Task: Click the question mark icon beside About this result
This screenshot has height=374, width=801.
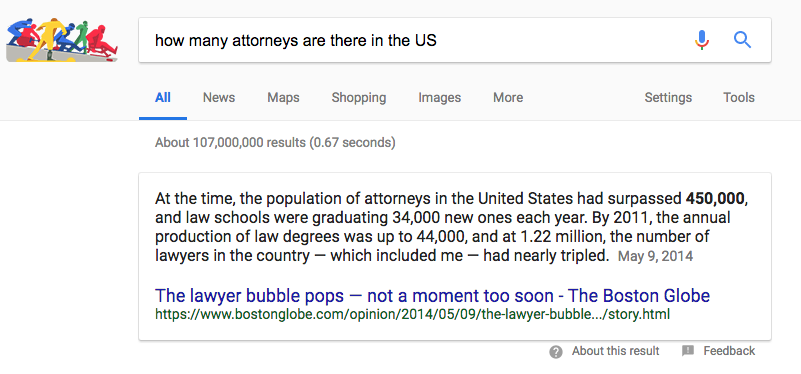Action: [556, 352]
